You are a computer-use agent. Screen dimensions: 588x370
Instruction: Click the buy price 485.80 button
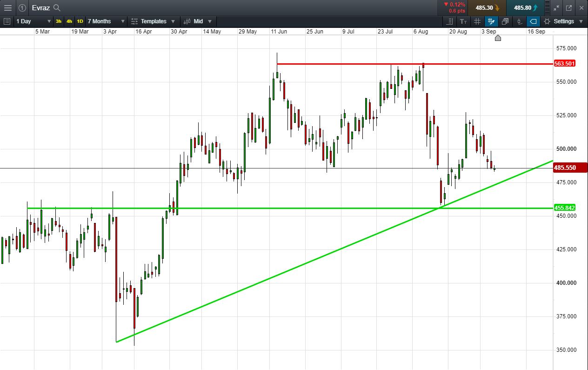[x=525, y=8]
